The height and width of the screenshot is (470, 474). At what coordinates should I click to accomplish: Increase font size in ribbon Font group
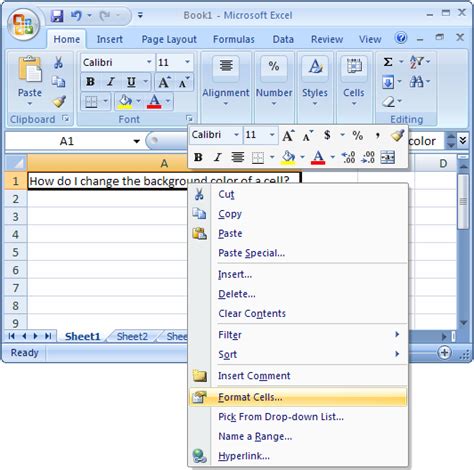tap(164, 82)
